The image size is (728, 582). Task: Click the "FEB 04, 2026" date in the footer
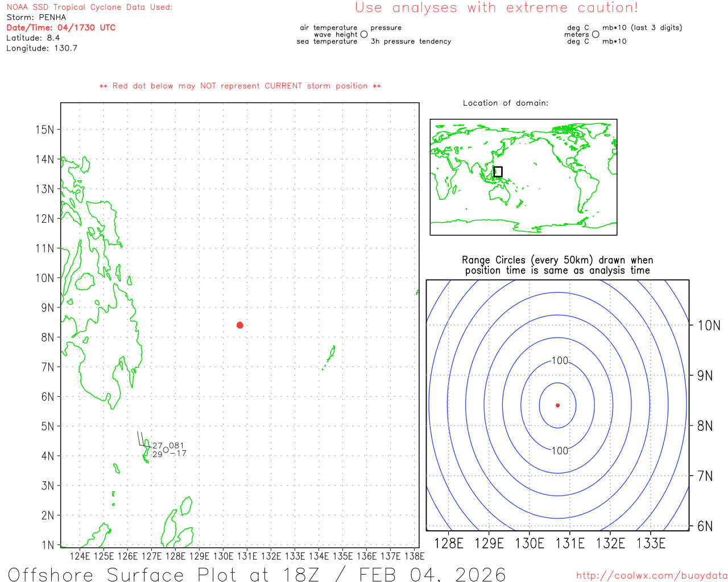click(x=432, y=574)
